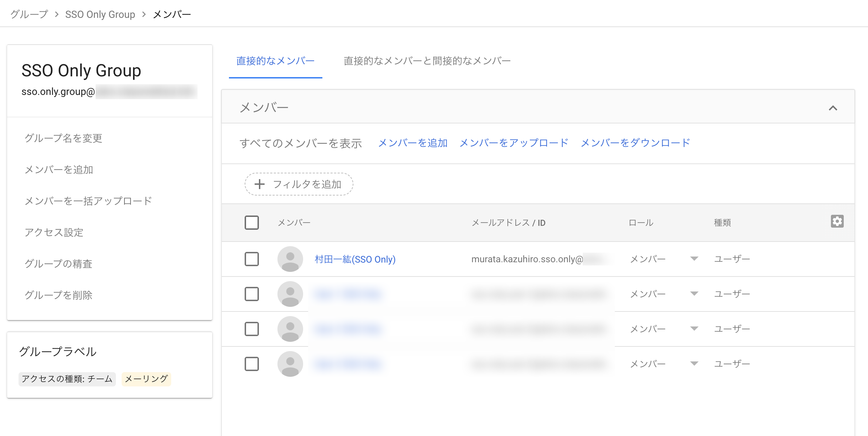
Task: Click the second member row's avatar icon
Action: click(290, 294)
